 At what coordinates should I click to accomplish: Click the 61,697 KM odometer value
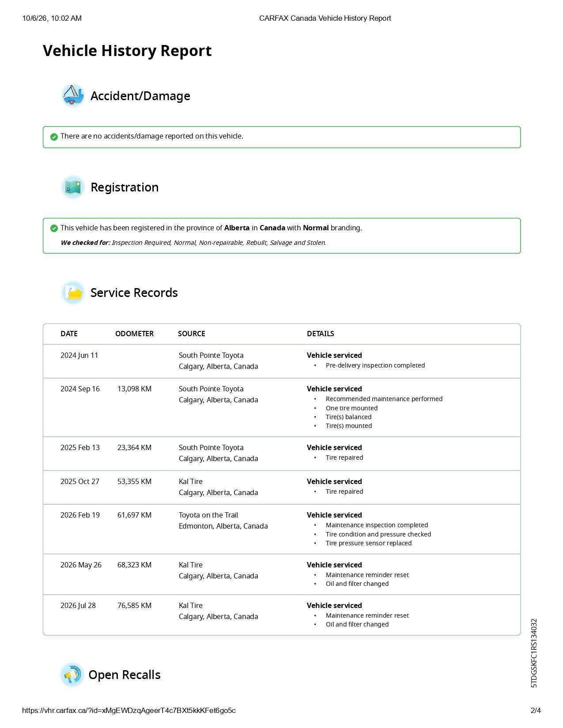pos(134,515)
